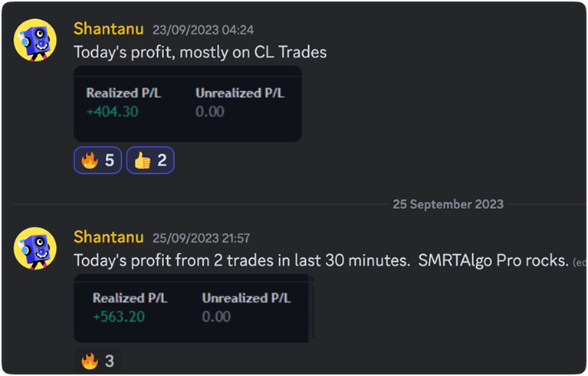
Task: Open Shantanu's avatar on the SMRTAlgo message
Action: tap(35, 248)
